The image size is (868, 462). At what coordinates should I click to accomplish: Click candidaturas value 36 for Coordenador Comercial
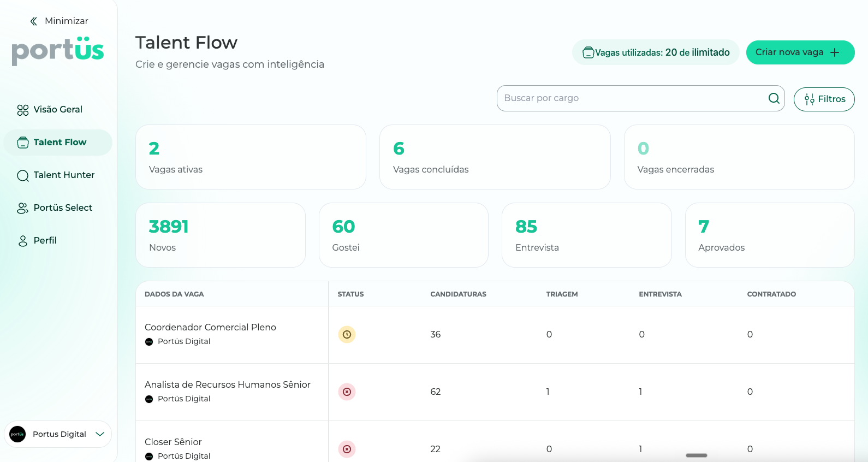click(x=435, y=334)
